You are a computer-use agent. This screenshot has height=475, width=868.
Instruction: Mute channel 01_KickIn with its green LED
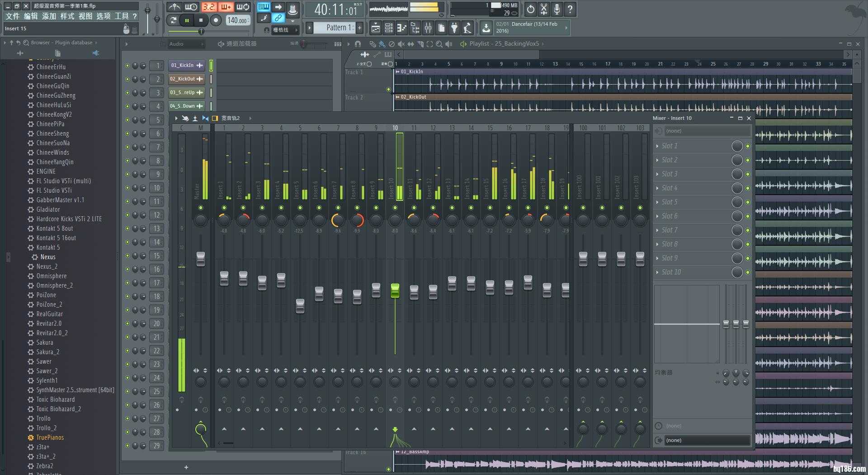(x=127, y=66)
